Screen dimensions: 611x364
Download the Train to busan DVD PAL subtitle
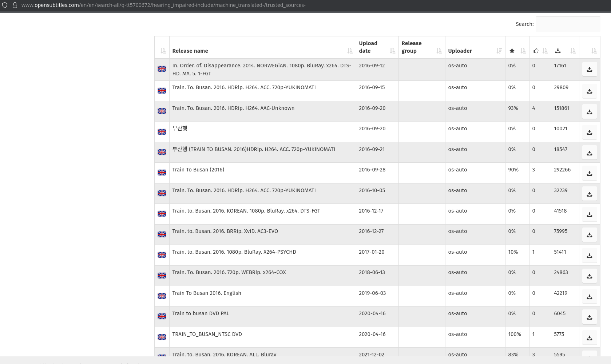coord(590,317)
